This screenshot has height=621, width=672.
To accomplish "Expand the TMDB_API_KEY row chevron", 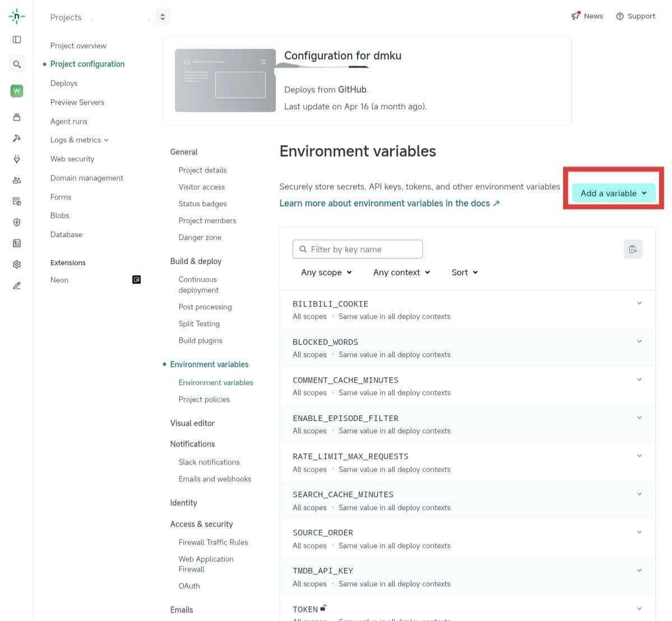I will (x=639, y=570).
